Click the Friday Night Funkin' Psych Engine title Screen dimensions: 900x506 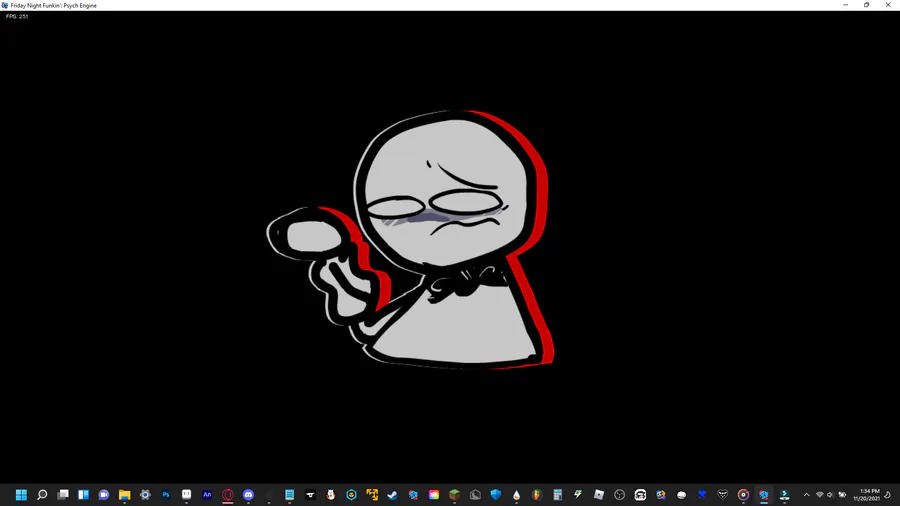pyautogui.click(x=53, y=5)
